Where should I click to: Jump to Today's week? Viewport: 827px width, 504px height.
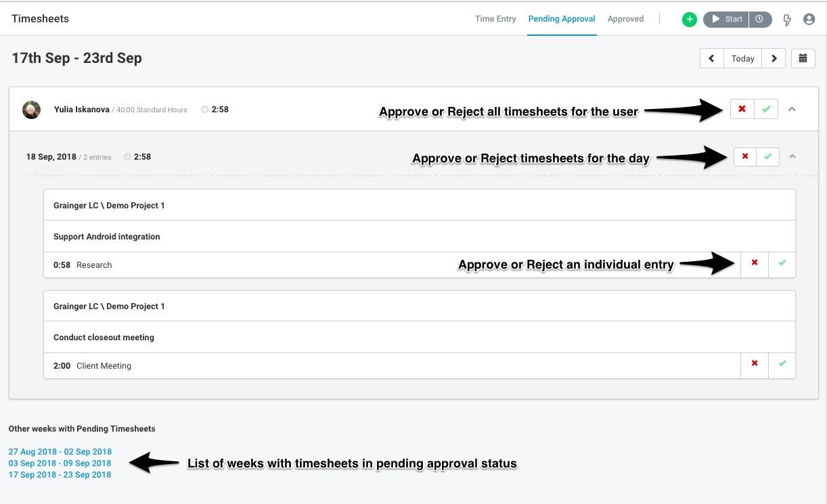[x=742, y=58]
